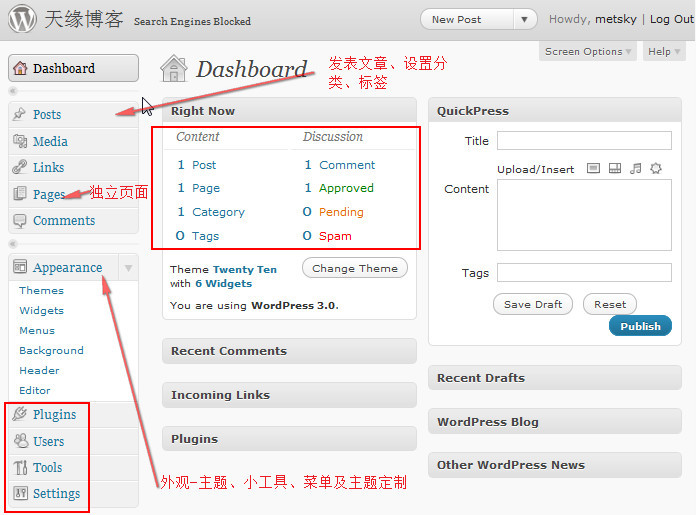Click the QuickPress Tags input field
Image resolution: width=696 pixels, height=515 pixels.
point(584,273)
